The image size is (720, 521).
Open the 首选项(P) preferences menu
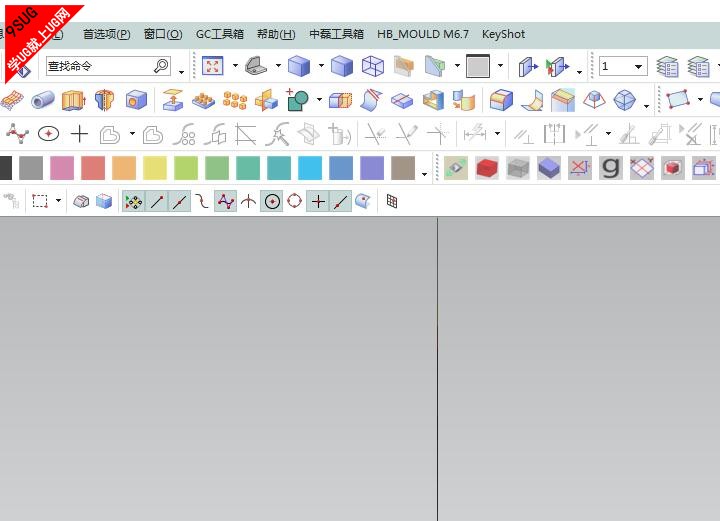pyautogui.click(x=107, y=34)
